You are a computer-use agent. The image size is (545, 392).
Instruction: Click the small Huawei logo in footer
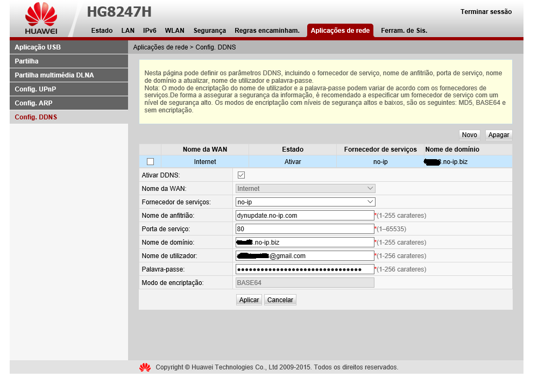pos(145,367)
